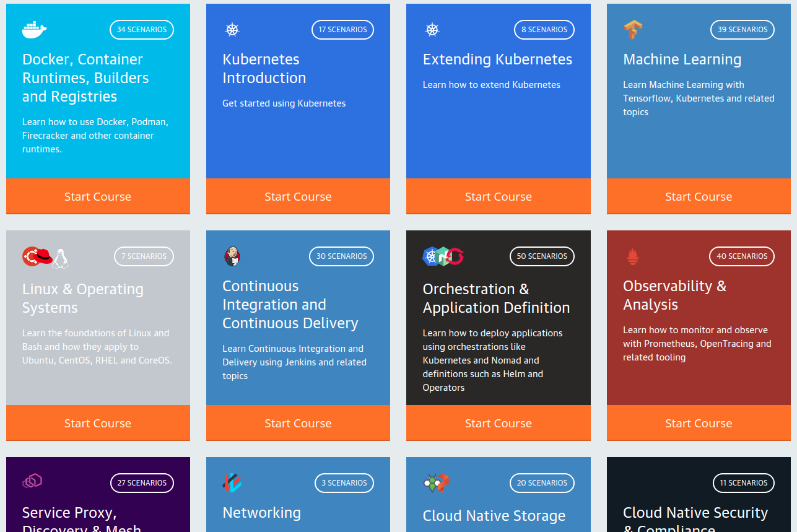Screen dimensions: 797x532
Task: Start the Linux & Operating Systems course
Action: [x=98, y=423]
